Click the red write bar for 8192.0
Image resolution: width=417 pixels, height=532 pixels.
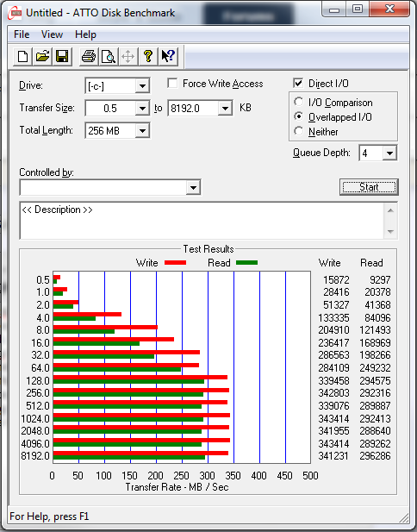pos(140,453)
